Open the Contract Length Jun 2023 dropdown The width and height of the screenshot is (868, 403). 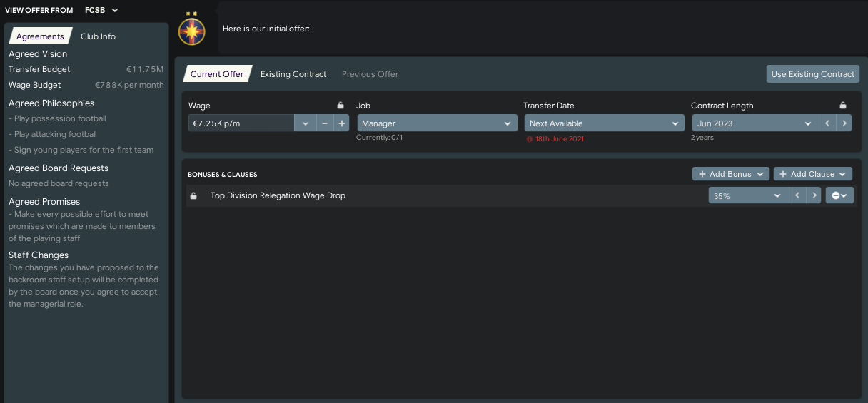[755, 123]
